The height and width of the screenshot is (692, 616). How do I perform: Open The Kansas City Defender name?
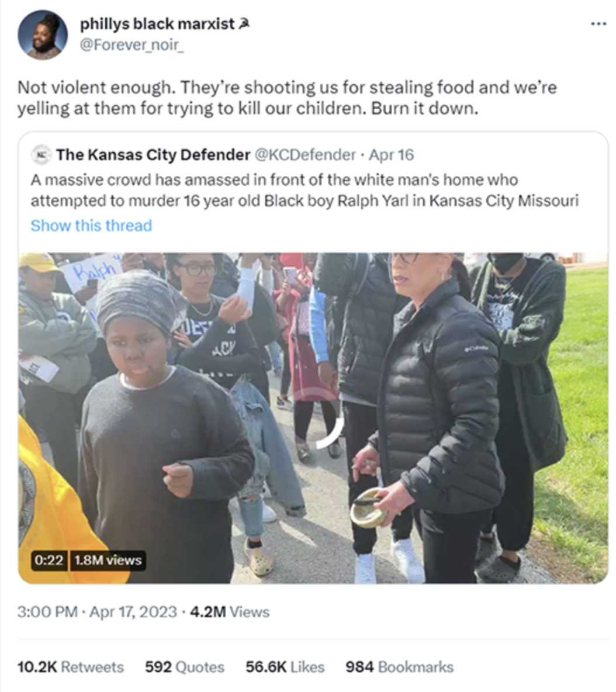(153, 155)
